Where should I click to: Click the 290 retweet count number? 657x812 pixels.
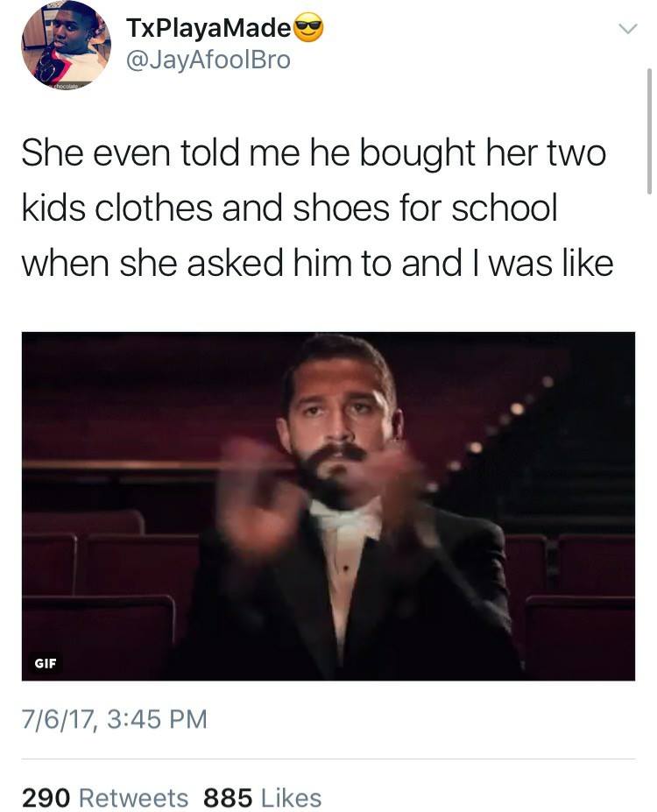46,797
